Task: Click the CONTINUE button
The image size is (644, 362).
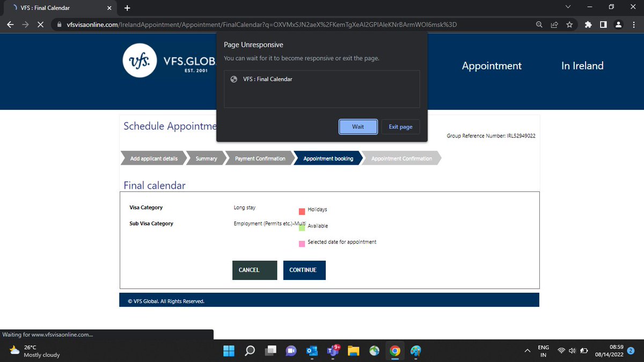Action: (x=304, y=270)
